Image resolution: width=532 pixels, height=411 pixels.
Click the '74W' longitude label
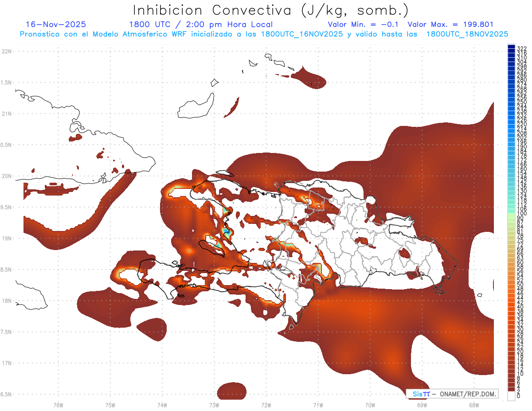coord(162,405)
